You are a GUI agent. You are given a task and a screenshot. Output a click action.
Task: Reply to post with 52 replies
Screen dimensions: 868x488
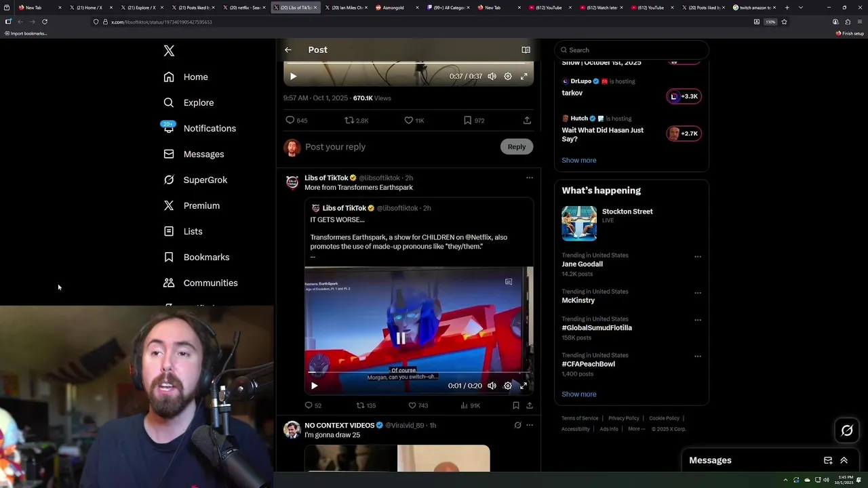313,405
